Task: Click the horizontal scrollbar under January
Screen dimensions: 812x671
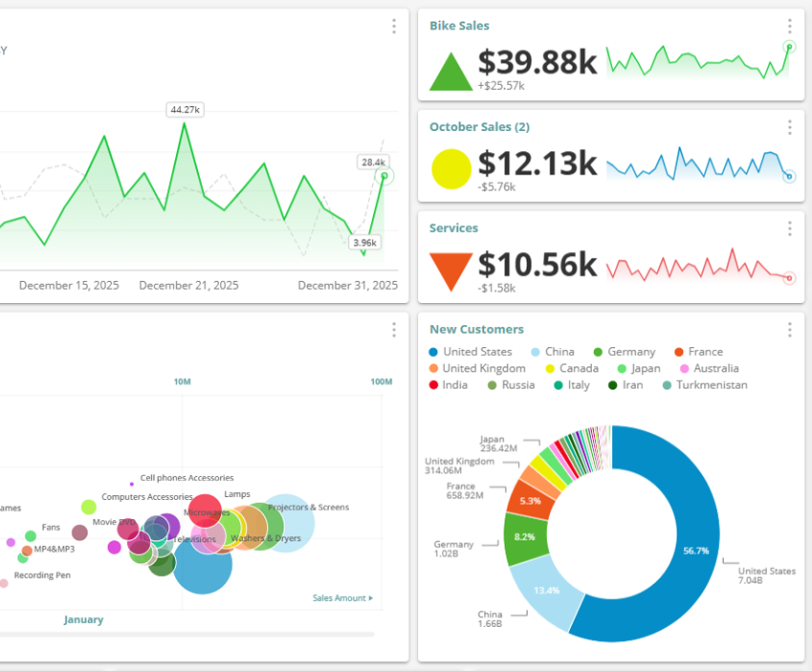Action: (x=187, y=634)
